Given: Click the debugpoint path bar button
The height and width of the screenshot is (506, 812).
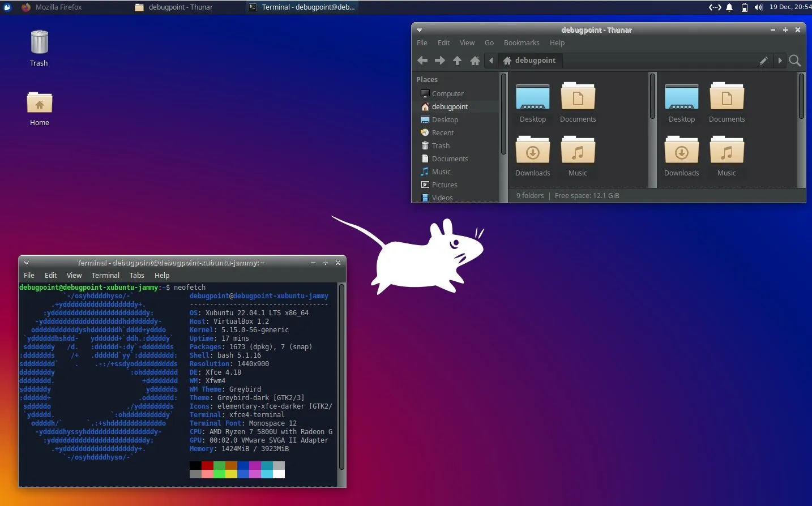Looking at the screenshot, I should tap(529, 61).
